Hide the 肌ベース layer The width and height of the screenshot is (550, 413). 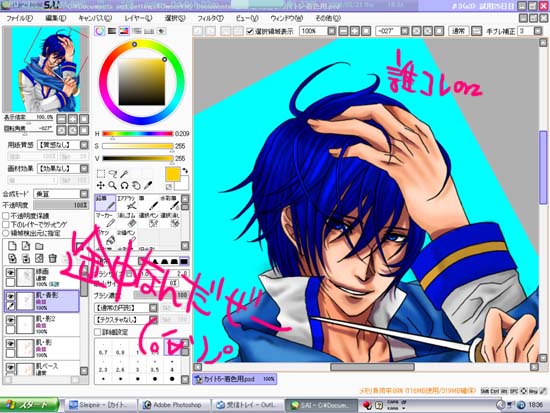(11, 367)
